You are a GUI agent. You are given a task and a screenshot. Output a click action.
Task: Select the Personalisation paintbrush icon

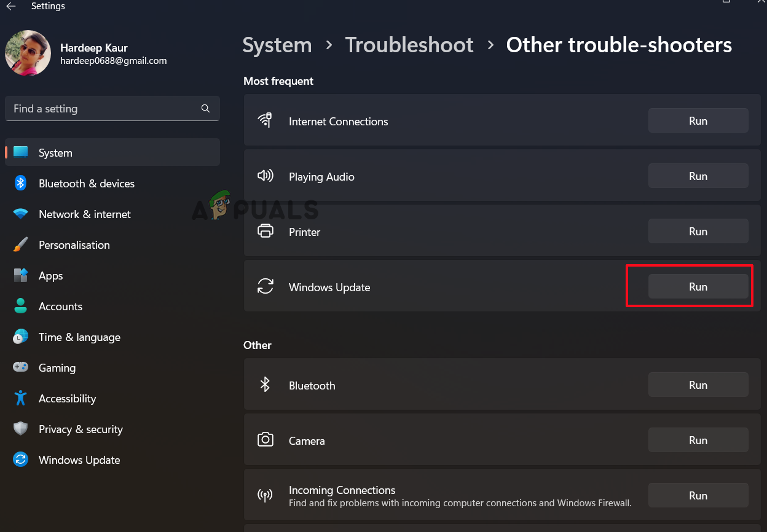(21, 244)
